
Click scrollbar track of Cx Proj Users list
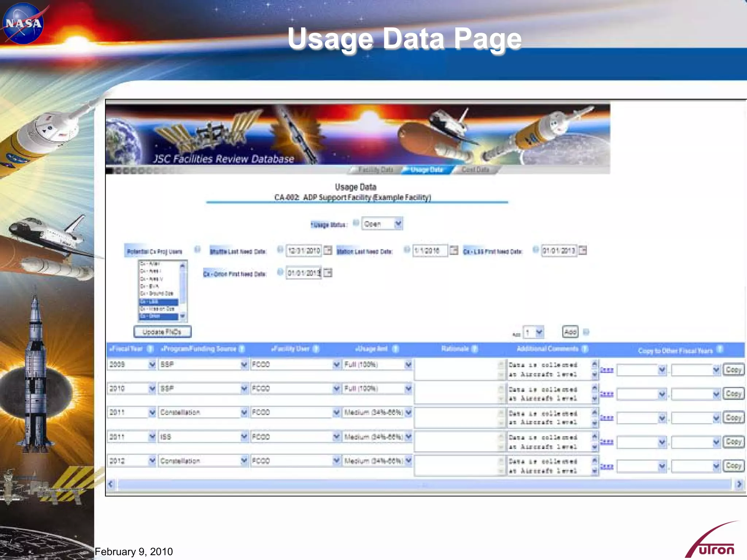[182, 291]
